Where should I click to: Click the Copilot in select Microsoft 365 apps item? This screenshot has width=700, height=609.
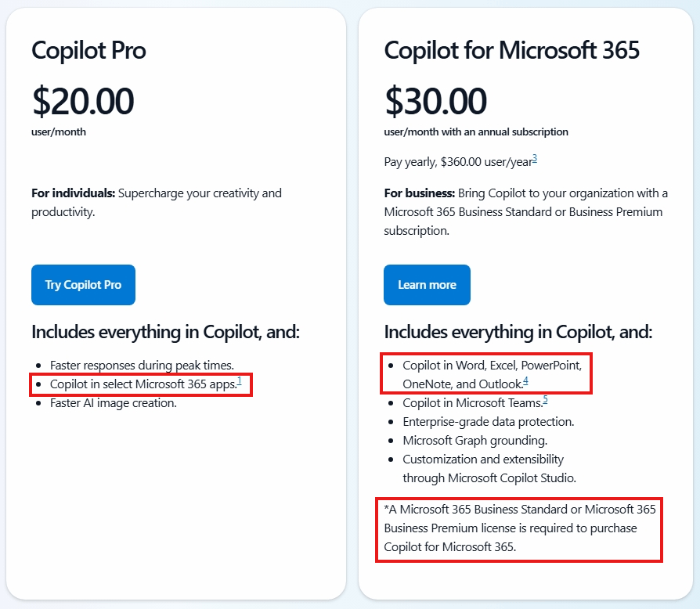[143, 384]
